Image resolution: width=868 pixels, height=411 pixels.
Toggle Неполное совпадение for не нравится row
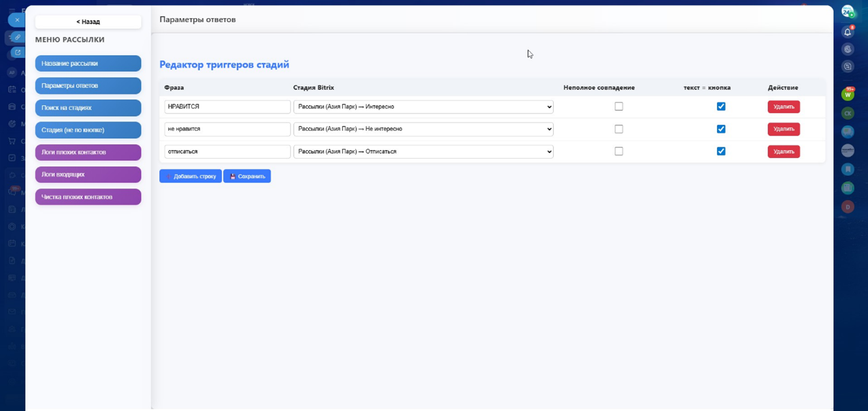[619, 129]
